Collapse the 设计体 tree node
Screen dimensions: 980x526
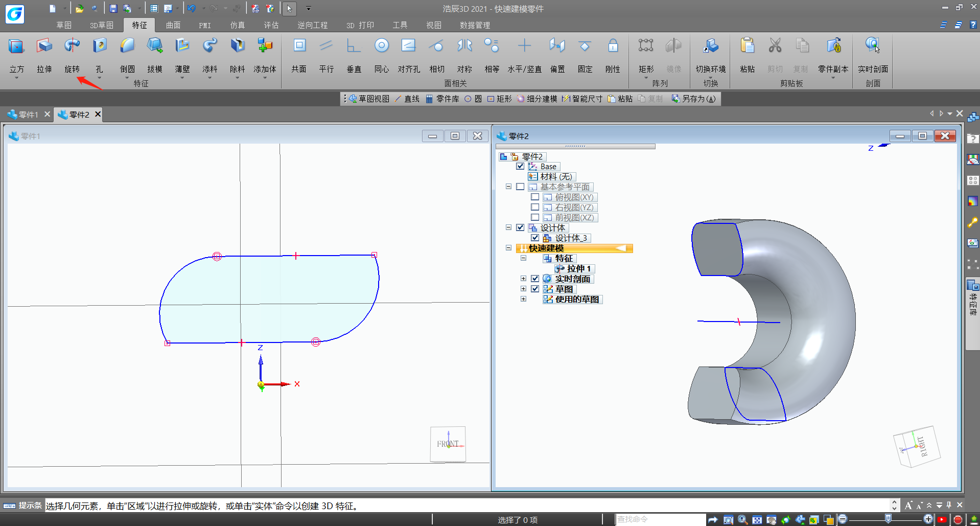point(508,227)
